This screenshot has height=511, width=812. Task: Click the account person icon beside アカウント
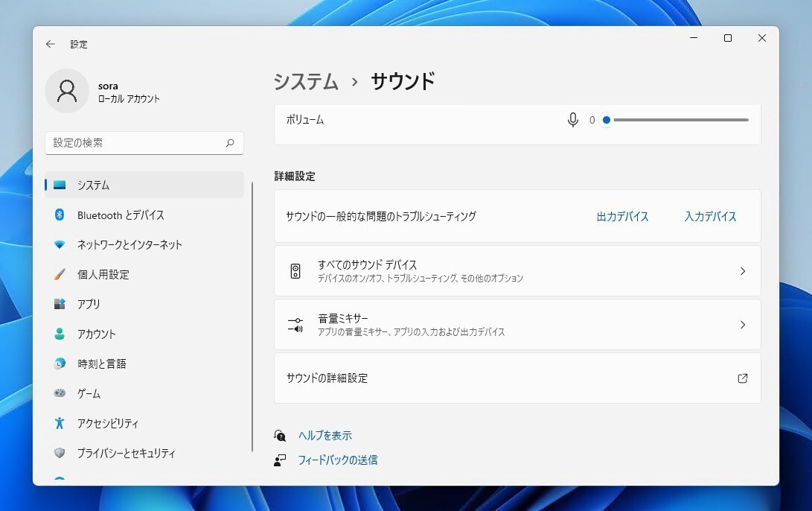[x=60, y=334]
